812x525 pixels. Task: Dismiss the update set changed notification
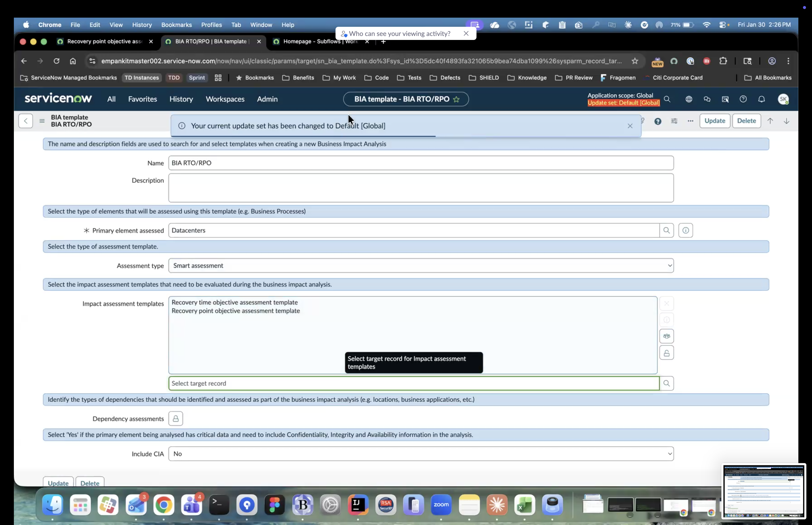(x=630, y=126)
